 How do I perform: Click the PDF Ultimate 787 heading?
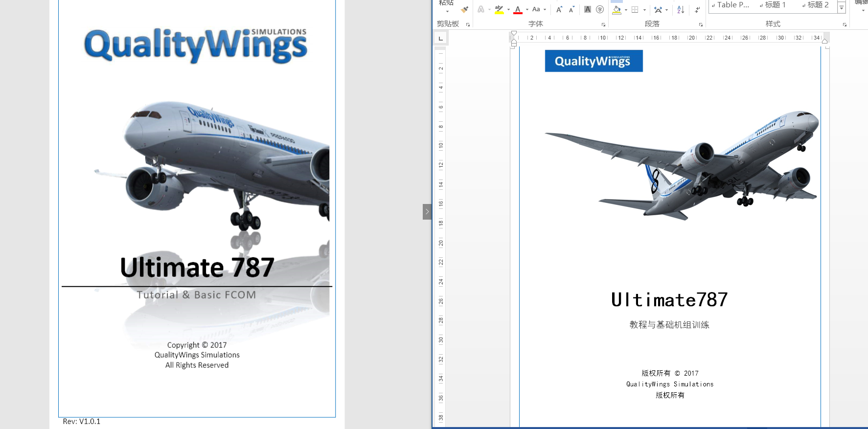point(197,268)
